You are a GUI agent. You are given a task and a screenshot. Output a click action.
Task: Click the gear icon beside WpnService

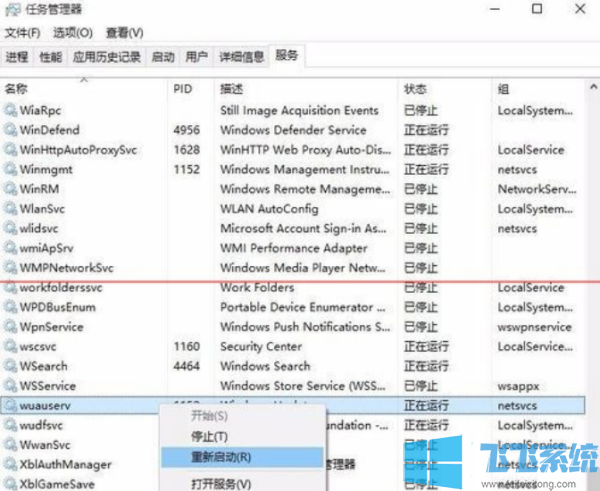click(10, 327)
